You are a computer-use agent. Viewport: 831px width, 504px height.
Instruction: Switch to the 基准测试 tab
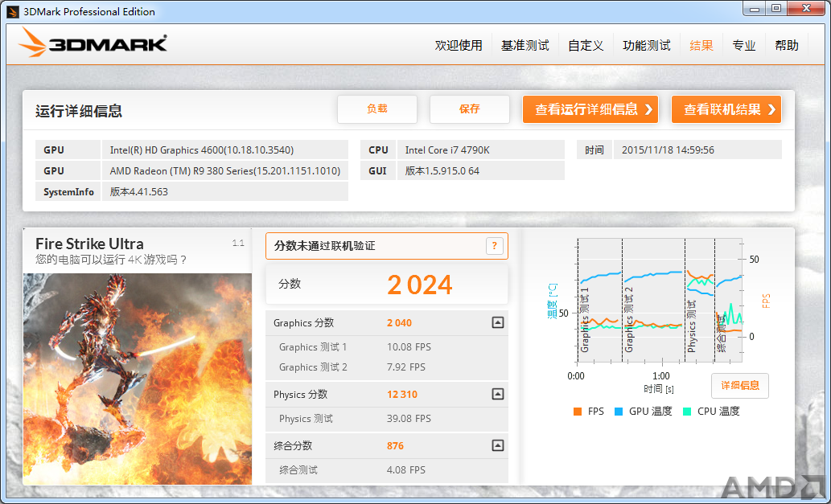(525, 46)
